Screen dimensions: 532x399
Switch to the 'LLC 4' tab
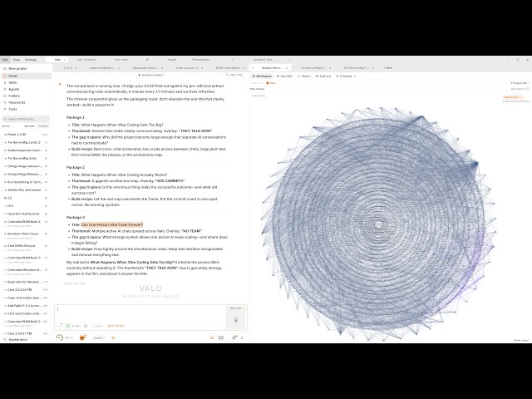point(68,68)
